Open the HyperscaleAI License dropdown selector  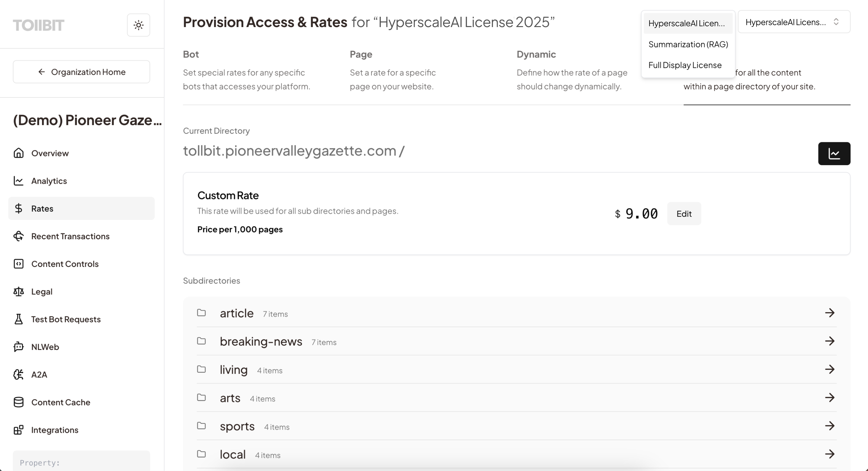(794, 22)
